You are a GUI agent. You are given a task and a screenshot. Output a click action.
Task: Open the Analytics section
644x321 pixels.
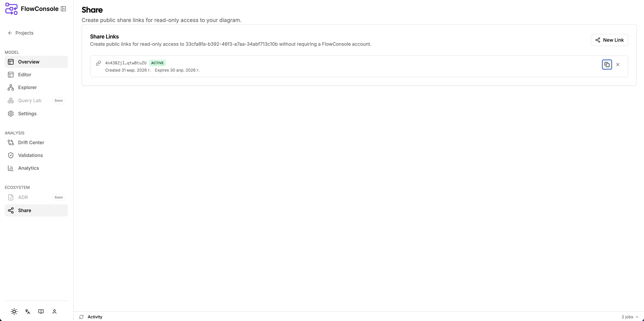tap(29, 168)
